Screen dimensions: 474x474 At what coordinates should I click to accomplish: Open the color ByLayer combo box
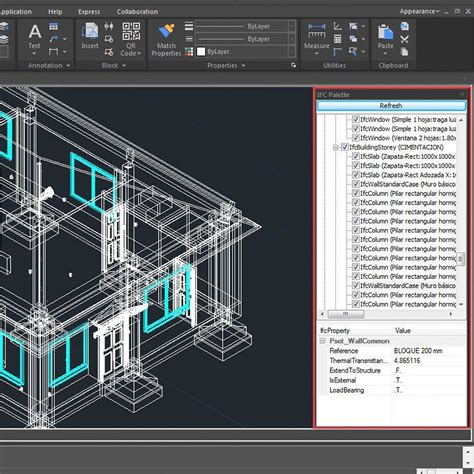click(x=246, y=52)
